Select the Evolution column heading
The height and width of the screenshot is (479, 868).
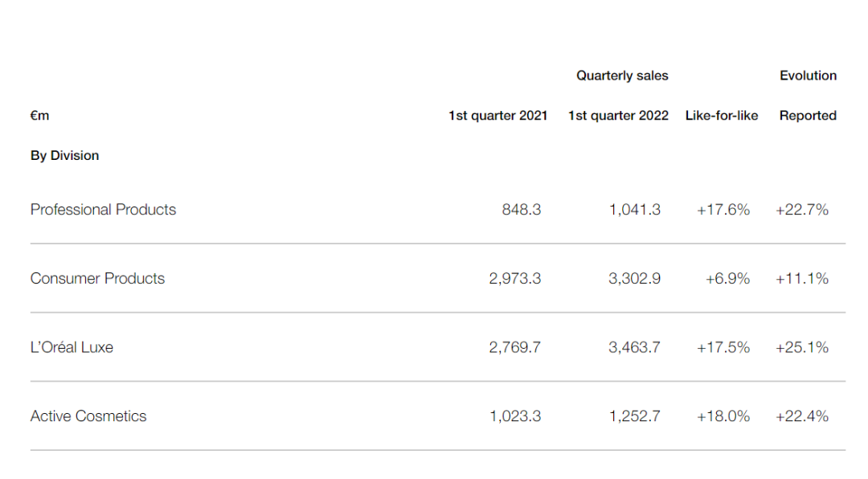[x=808, y=76]
